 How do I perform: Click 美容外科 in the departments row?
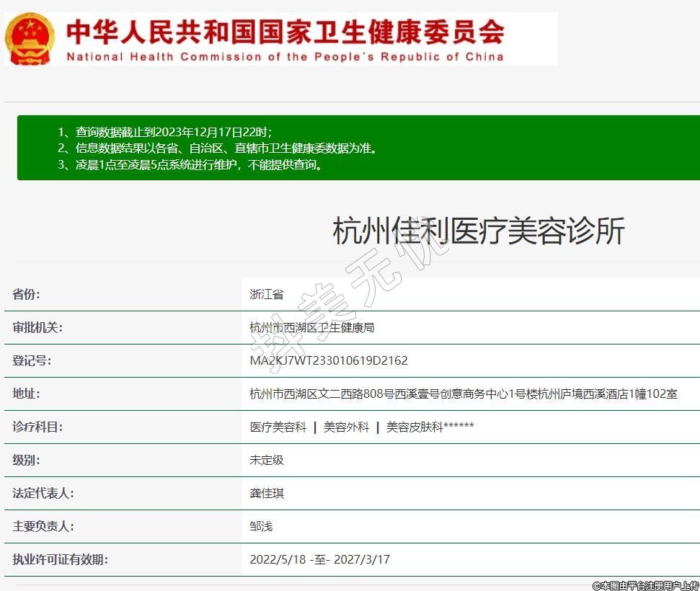tap(346, 427)
